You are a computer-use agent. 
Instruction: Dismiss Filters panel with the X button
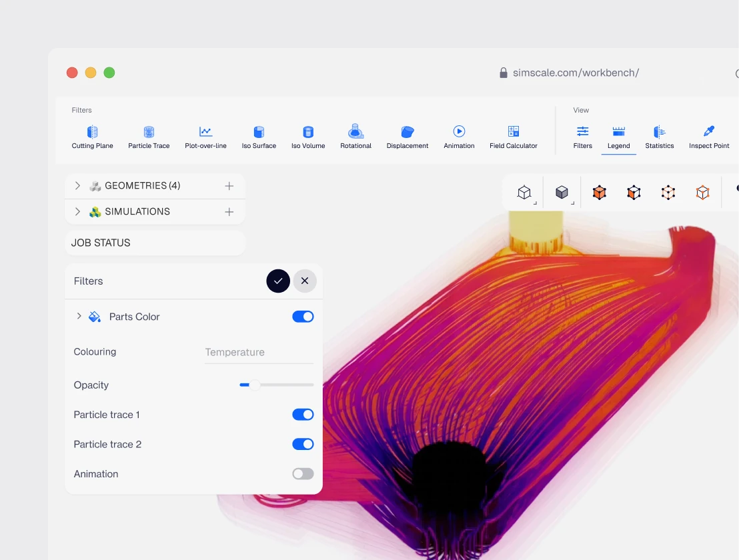(x=304, y=281)
